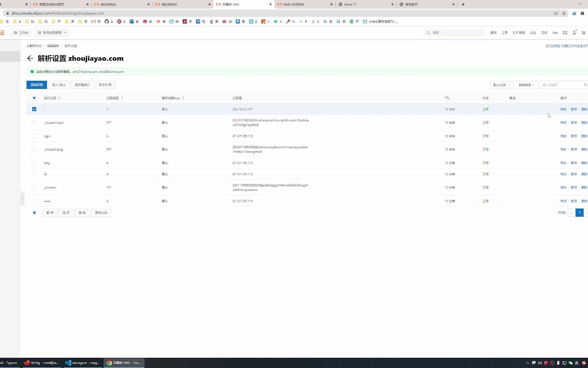The width and height of the screenshot is (588, 368).
Task: Click the 工作台 workbench button
Action: pos(21,33)
